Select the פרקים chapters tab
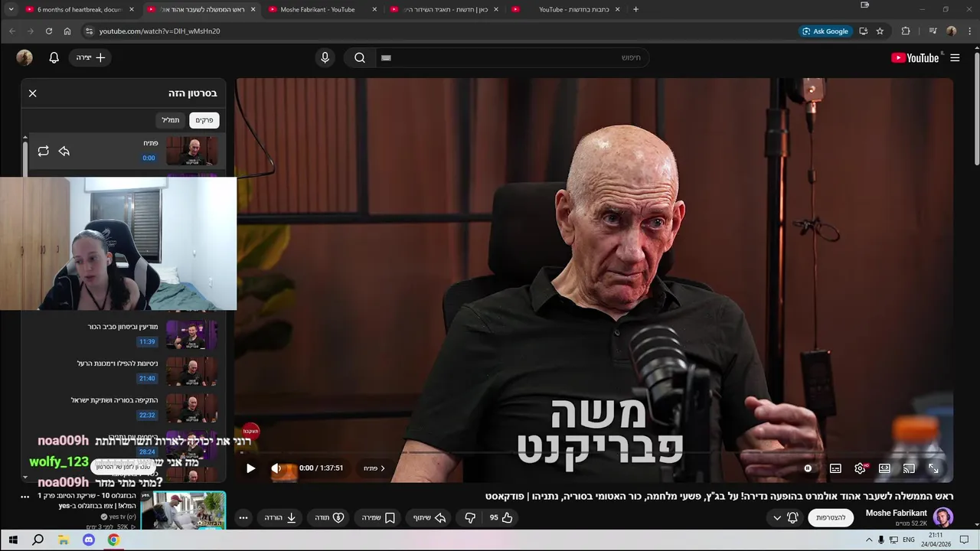This screenshot has height=551, width=980. [204, 120]
